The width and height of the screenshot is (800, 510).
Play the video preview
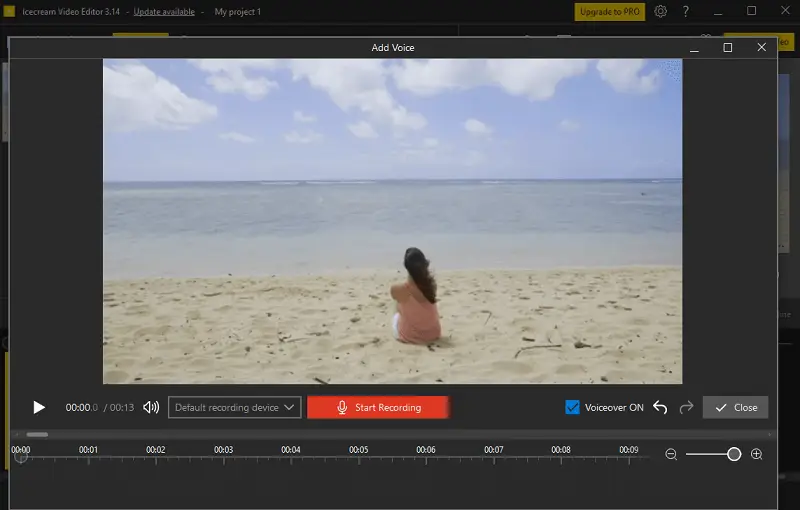[39, 407]
